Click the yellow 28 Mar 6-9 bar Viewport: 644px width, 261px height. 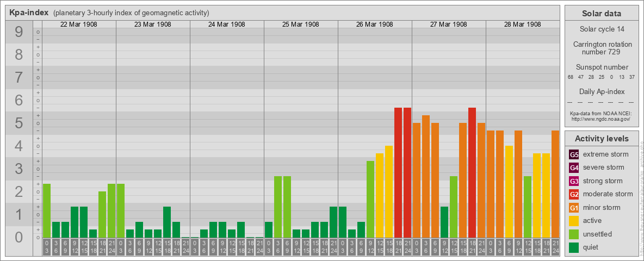(509, 191)
